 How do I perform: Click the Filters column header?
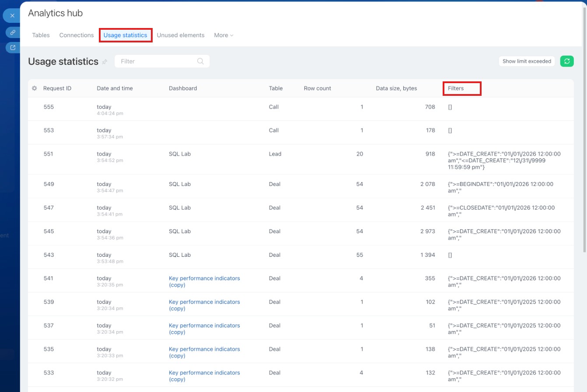(x=456, y=88)
